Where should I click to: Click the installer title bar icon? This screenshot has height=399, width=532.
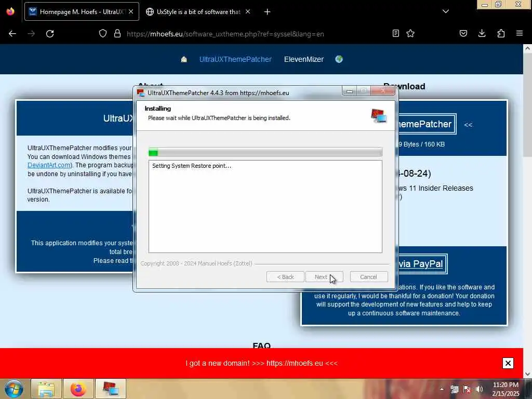coord(141,92)
